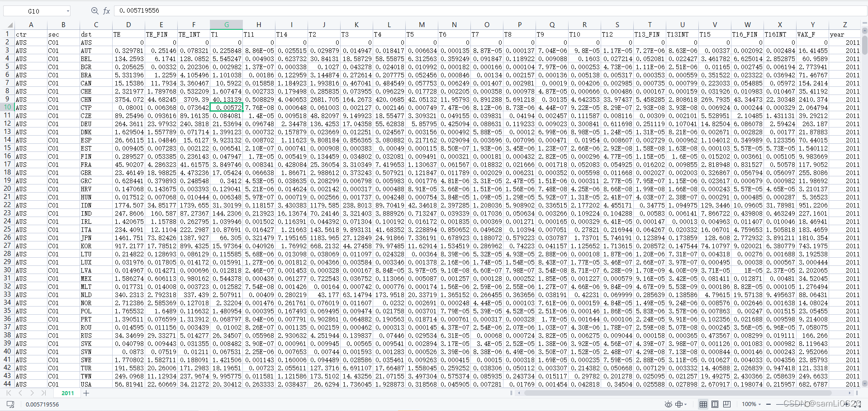
Task: Go to next sheet tab arrow
Action: coord(32,393)
